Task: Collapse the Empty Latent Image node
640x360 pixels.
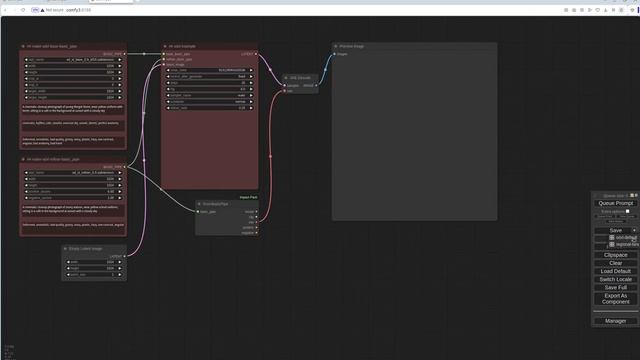Action: pyautogui.click(x=65, y=249)
